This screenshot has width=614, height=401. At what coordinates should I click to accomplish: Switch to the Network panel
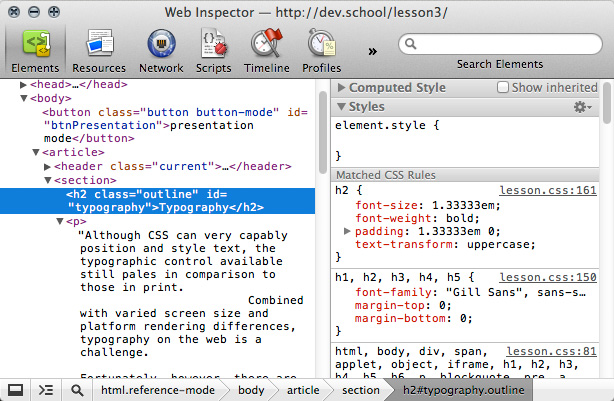click(161, 51)
